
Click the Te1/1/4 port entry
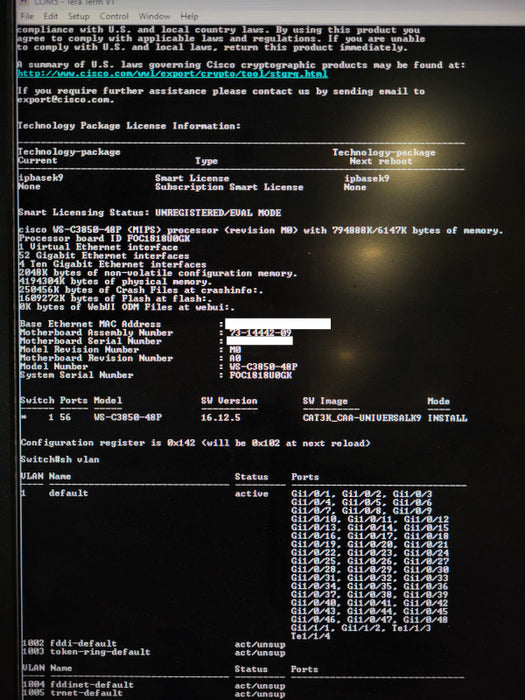point(310,636)
